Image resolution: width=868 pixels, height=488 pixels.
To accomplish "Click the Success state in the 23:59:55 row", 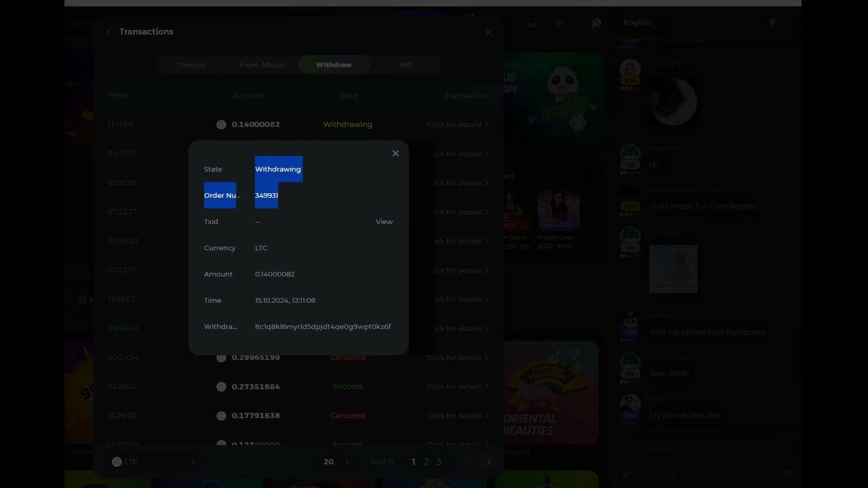I will pyautogui.click(x=347, y=386).
